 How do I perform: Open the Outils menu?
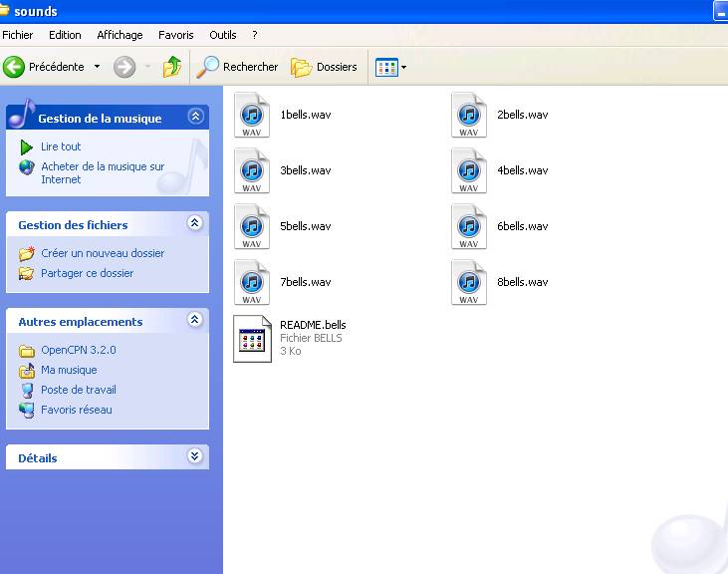[x=222, y=35]
